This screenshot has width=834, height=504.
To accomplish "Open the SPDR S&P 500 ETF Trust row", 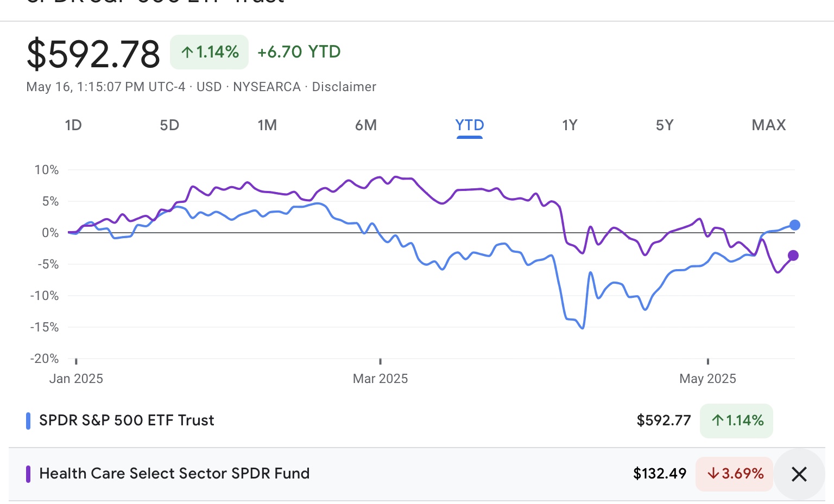I will tap(127, 420).
